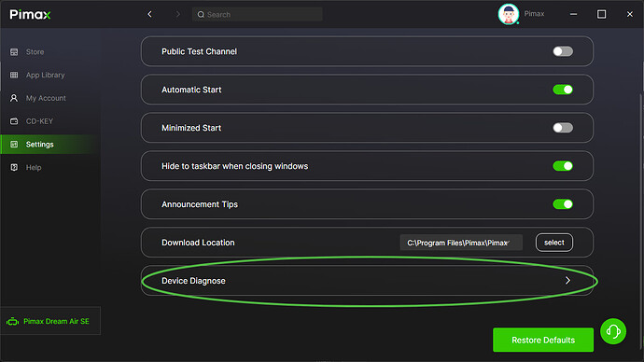This screenshot has height=362, width=644.
Task: Open customer support headset bubble
Action: coord(613,331)
